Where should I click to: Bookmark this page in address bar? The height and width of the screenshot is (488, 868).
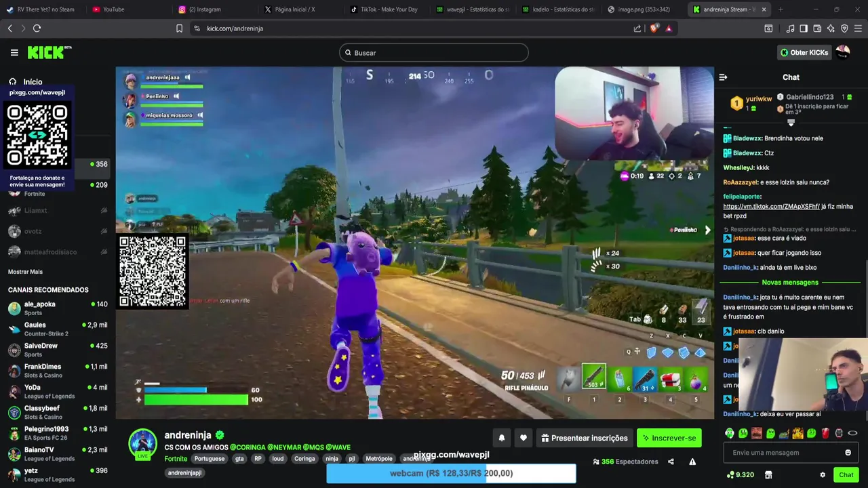coord(179,28)
